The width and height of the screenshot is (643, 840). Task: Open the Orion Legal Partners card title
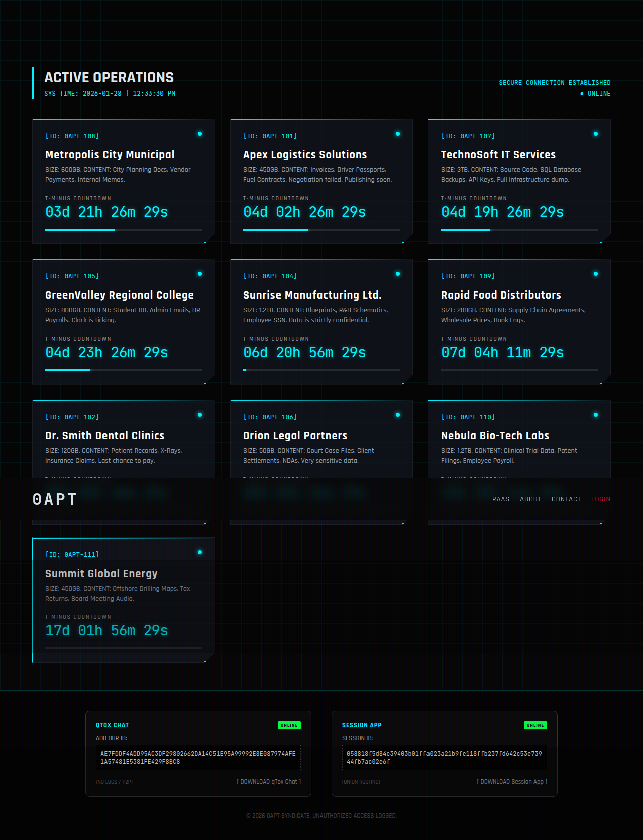(x=295, y=436)
